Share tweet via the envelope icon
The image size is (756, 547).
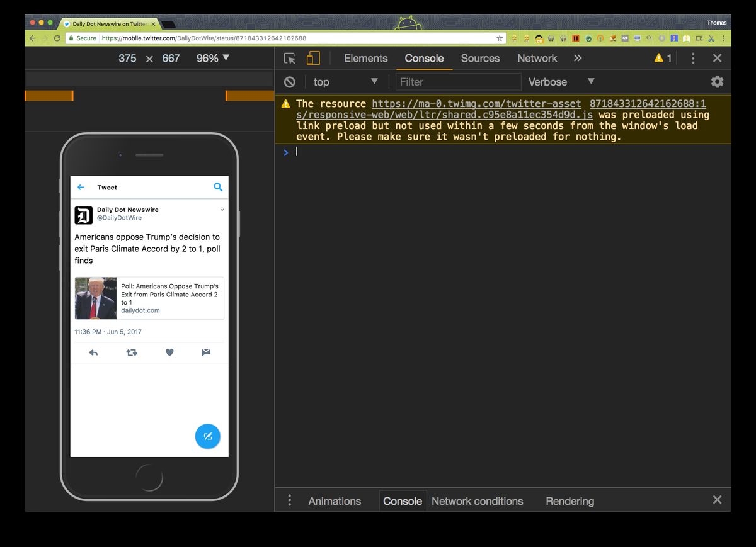point(206,352)
